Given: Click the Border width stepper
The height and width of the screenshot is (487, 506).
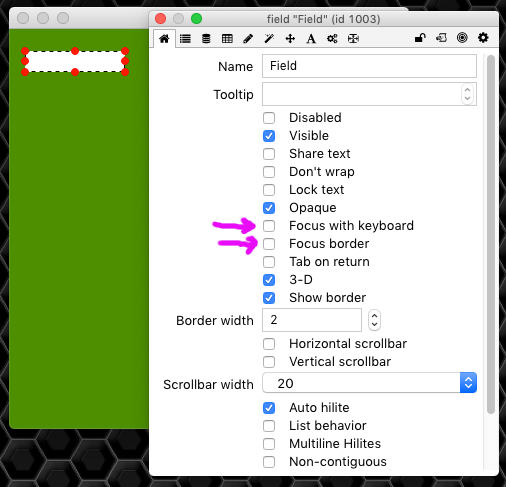Looking at the screenshot, I should pos(374,320).
